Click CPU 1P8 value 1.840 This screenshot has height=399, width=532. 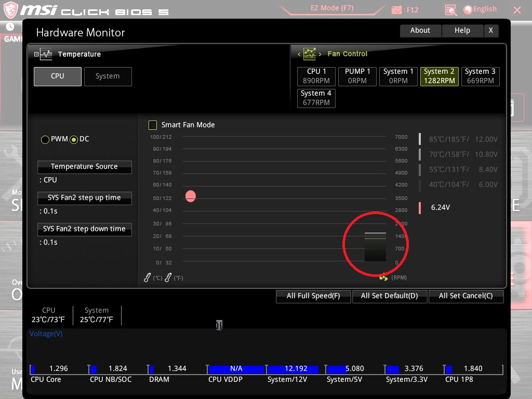pos(473,369)
